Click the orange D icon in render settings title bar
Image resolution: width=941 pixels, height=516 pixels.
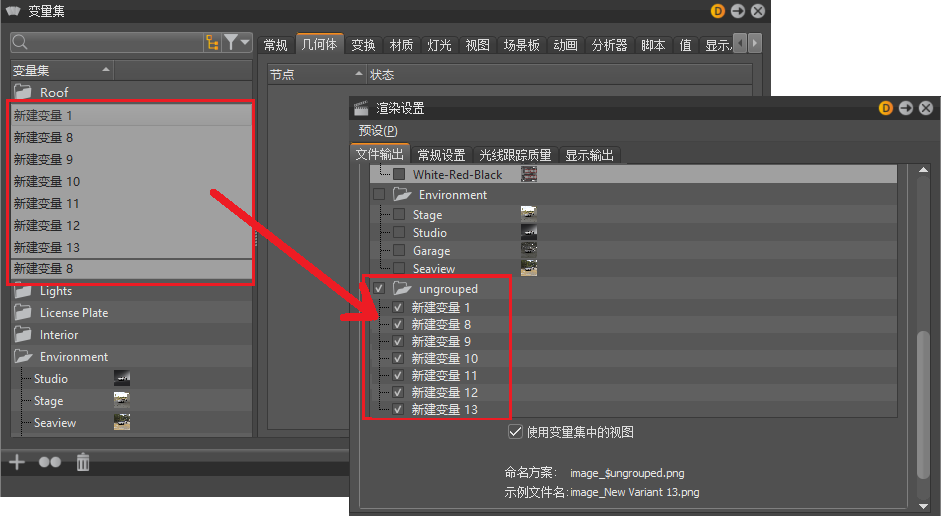click(886, 108)
